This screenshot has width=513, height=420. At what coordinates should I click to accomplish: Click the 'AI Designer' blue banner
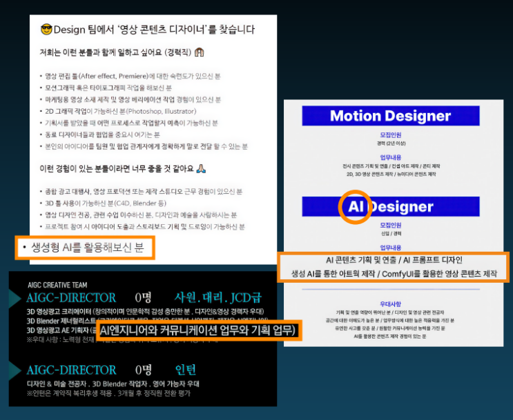(x=391, y=207)
